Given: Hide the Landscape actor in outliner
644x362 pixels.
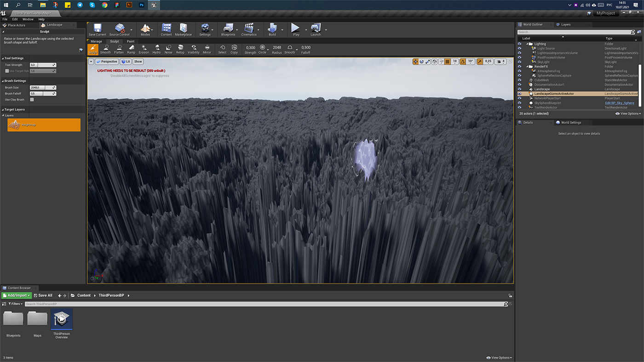Looking at the screenshot, I should click(x=519, y=89).
